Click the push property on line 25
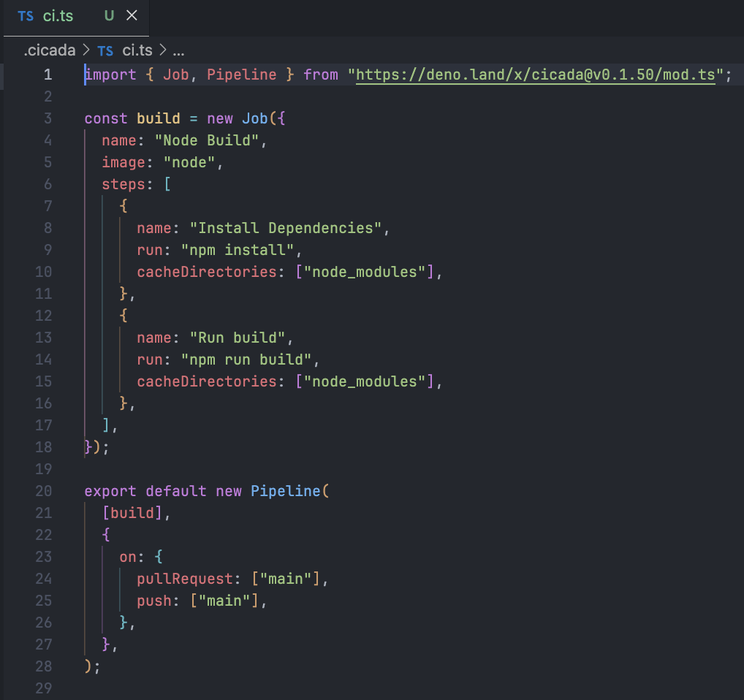The height and width of the screenshot is (700, 744). [x=153, y=601]
